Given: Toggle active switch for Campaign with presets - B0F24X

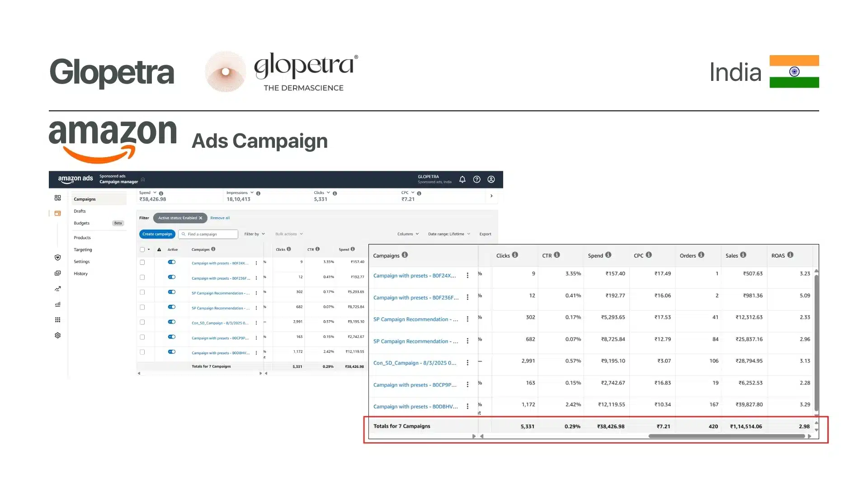Looking at the screenshot, I should click(171, 262).
